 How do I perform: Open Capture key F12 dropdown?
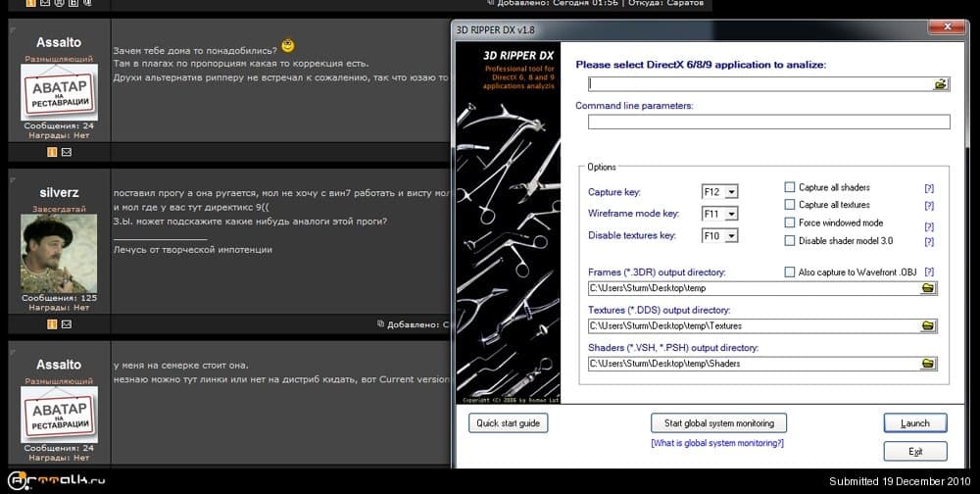tap(732, 192)
